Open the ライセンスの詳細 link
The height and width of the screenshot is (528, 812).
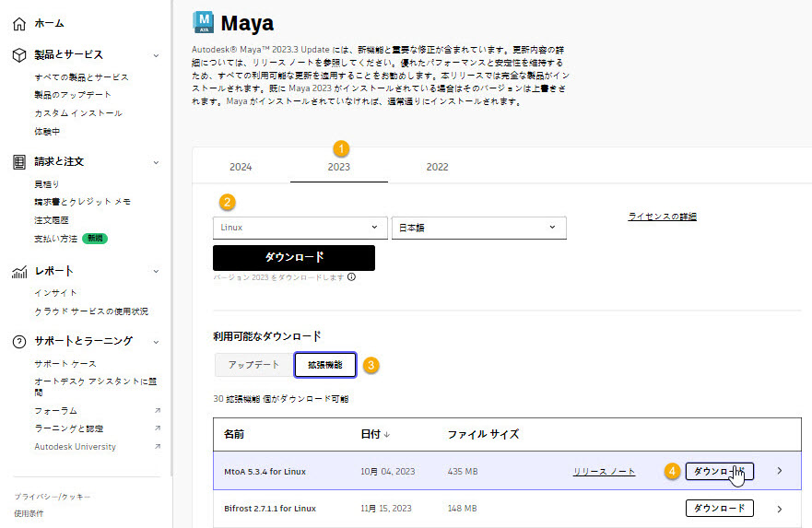click(x=662, y=217)
